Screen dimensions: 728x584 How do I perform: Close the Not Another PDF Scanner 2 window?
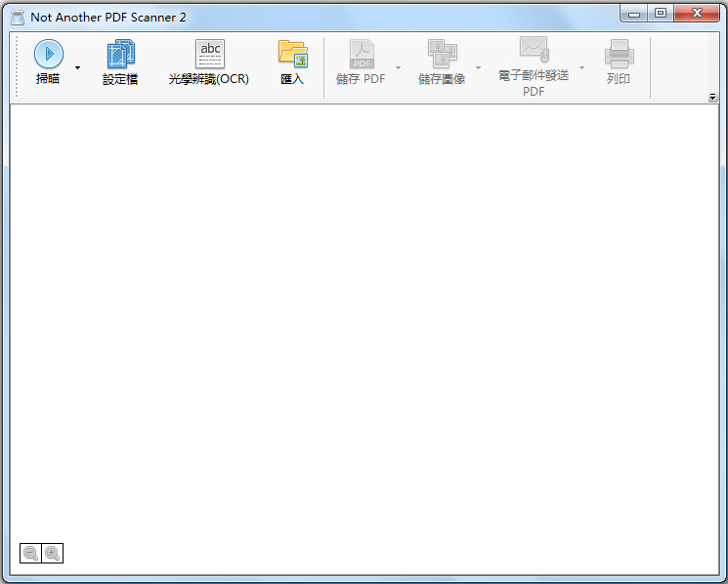(697, 14)
